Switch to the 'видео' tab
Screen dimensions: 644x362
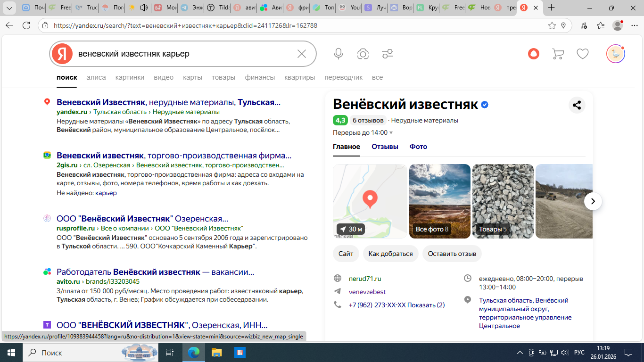[164, 77]
